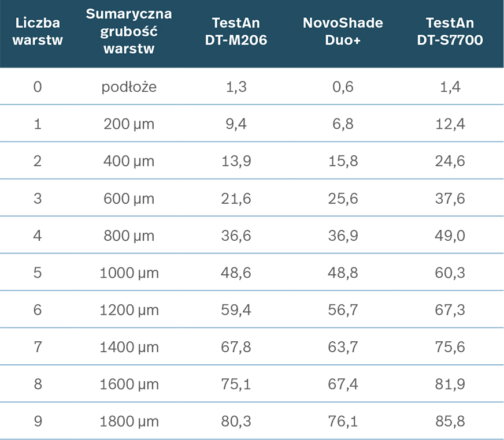This screenshot has width=504, height=440.
Task: Select the 24,6 value in the DT-S7700 column
Action: coord(450,161)
